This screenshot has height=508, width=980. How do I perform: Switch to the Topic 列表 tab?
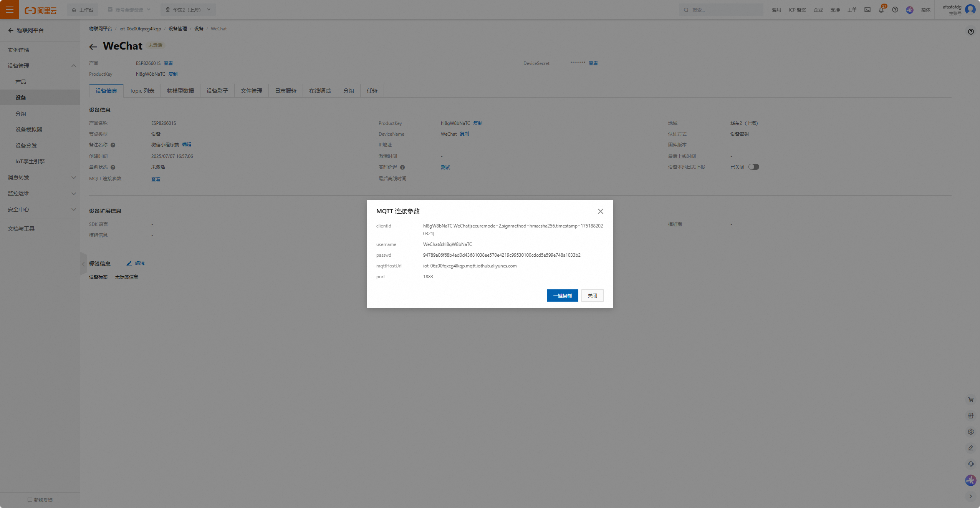pos(142,91)
